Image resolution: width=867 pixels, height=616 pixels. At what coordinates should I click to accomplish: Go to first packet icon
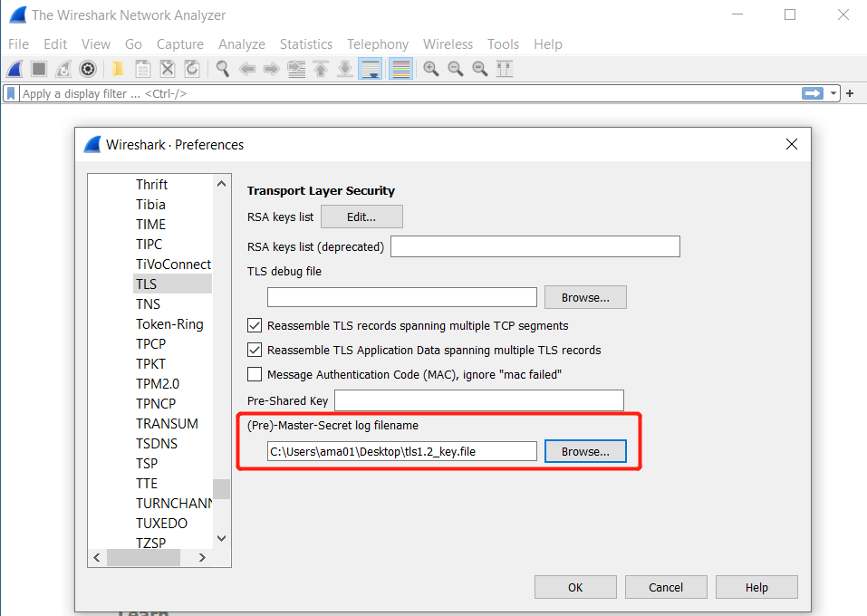click(x=321, y=69)
